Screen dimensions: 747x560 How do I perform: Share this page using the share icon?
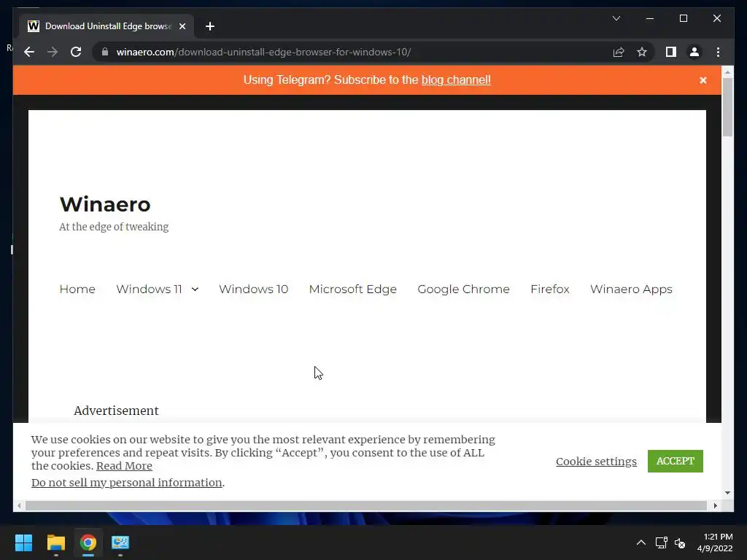pyautogui.click(x=619, y=52)
